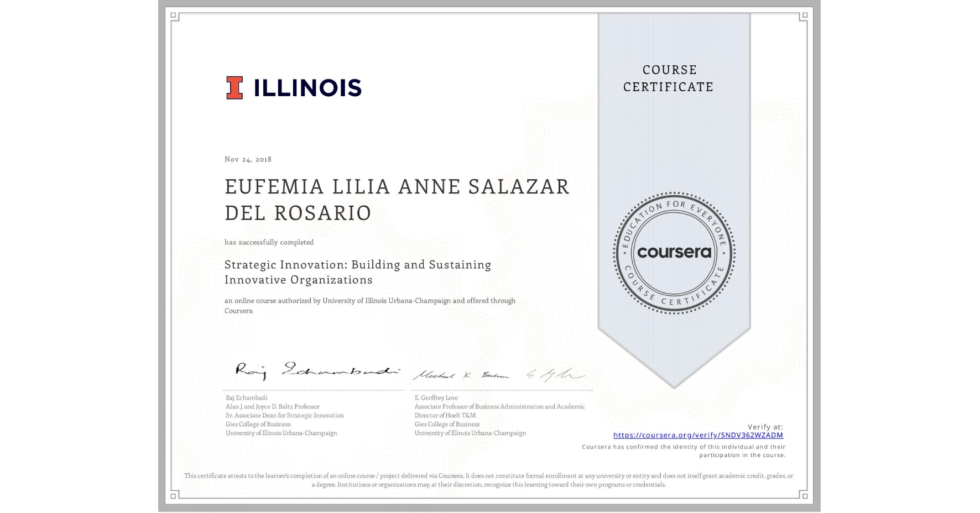This screenshot has width=980, height=513.
Task: Click 'Alan J. and Joyce D. Baltz Professor'
Action: [273, 406]
